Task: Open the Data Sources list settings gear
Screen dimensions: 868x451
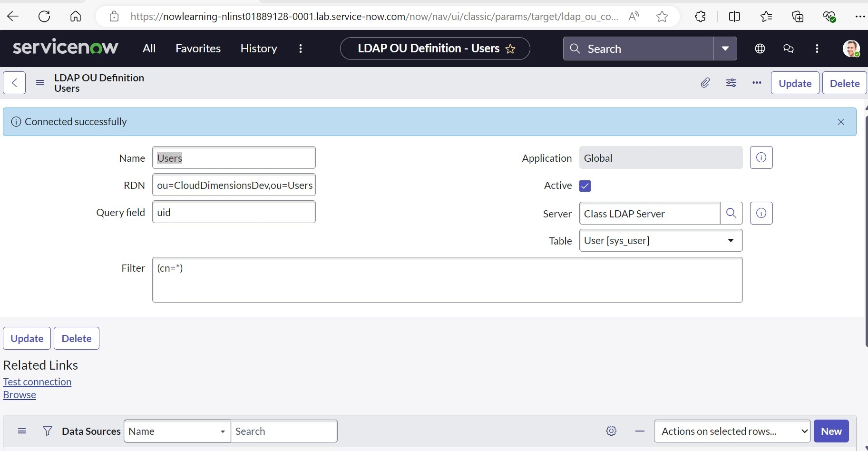Action: pos(612,431)
